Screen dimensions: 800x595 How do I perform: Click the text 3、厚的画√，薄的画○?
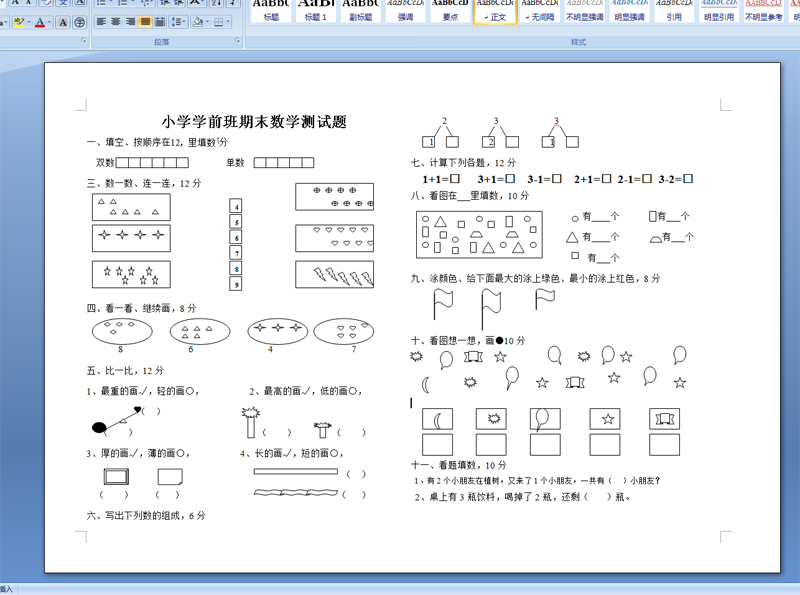[138, 453]
